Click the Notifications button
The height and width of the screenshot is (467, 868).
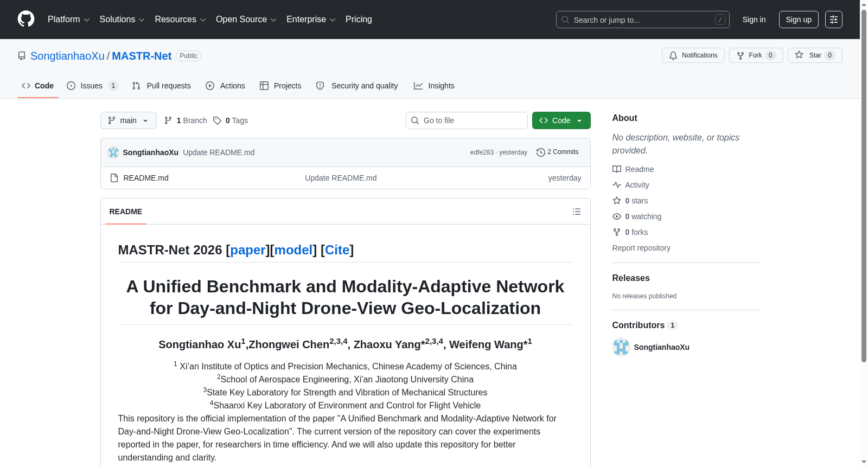click(693, 55)
